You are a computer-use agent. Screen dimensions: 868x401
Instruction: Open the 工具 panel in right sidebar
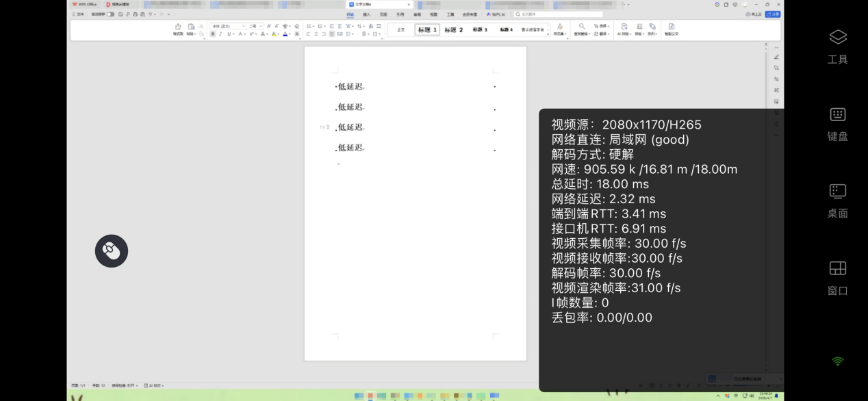[x=838, y=45]
